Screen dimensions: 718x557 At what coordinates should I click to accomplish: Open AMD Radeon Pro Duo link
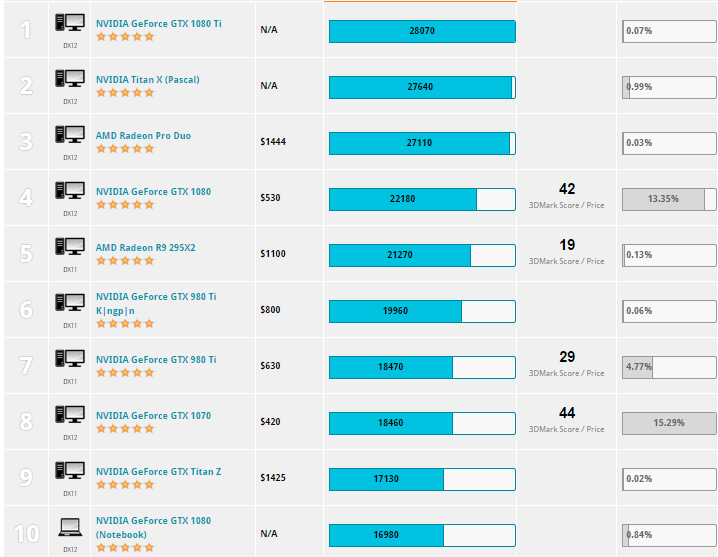click(143, 135)
